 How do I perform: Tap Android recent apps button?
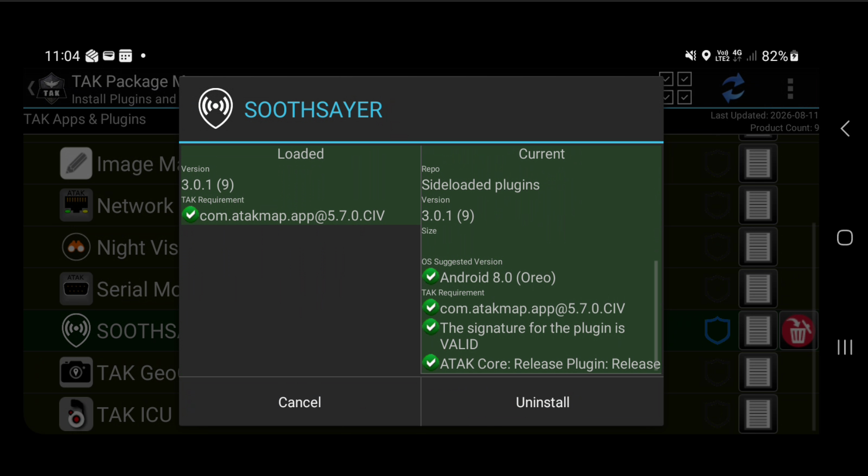pos(845,347)
